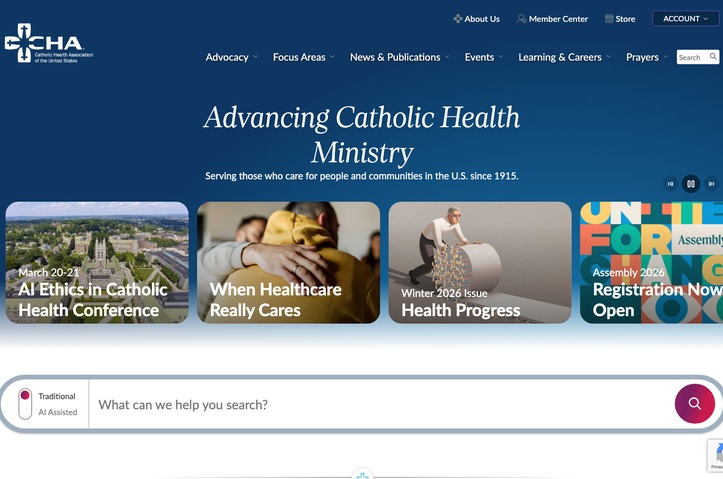Open the News & Publications menu

click(x=395, y=57)
